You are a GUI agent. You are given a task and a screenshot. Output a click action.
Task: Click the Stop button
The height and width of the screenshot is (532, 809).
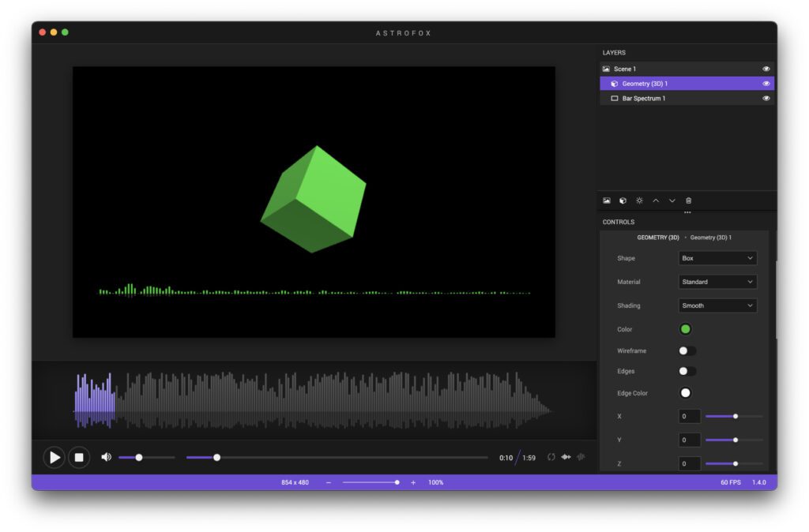click(x=79, y=457)
